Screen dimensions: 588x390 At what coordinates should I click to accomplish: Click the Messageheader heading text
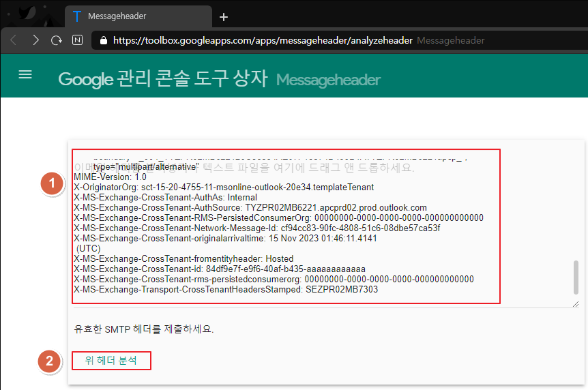pyautogui.click(x=329, y=80)
